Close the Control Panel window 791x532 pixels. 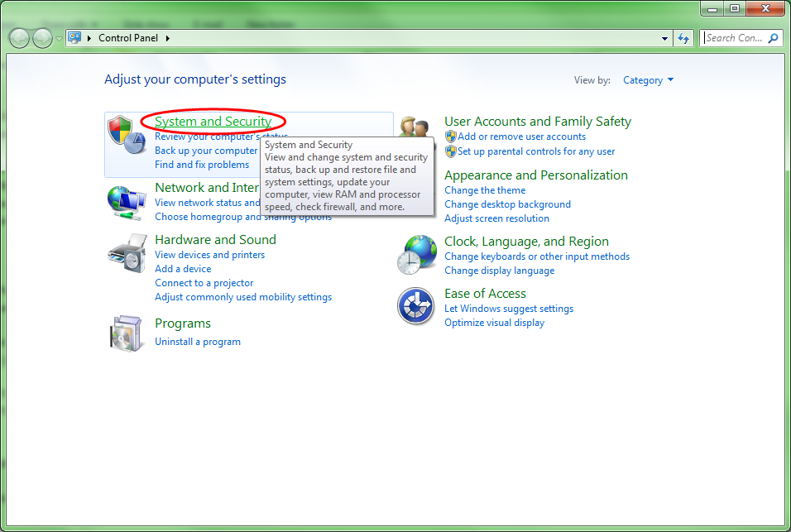pos(765,8)
